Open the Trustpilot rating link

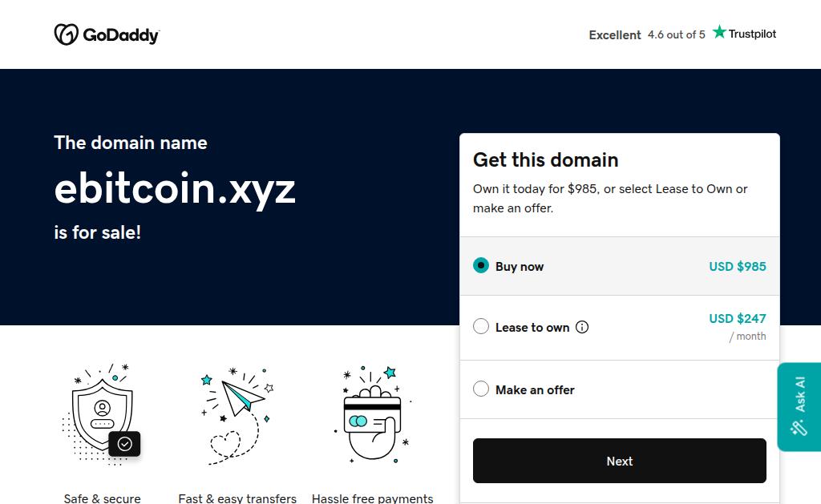[682, 34]
